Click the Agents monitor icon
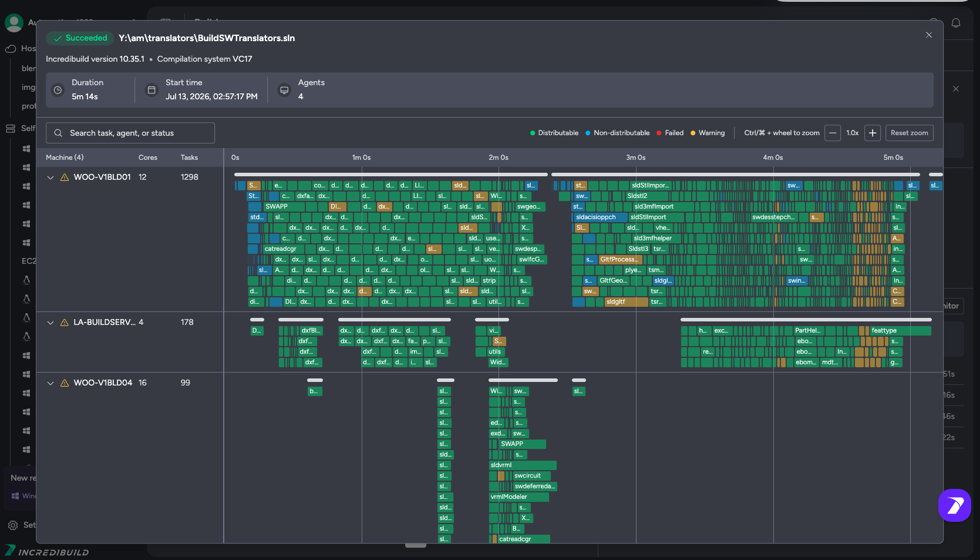 pos(284,90)
